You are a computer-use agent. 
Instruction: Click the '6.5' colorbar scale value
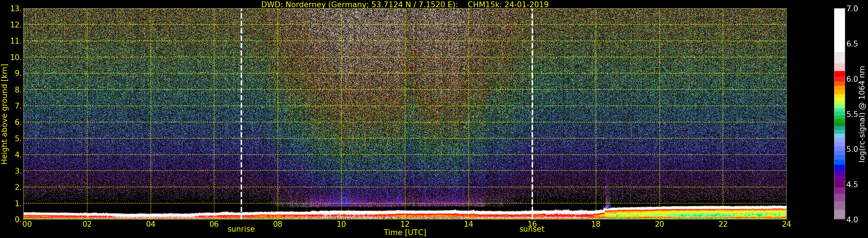(852, 44)
